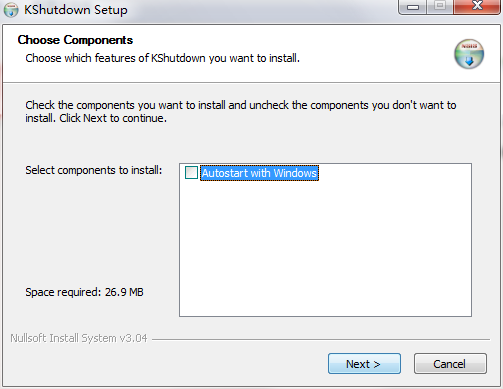Click the NSIS installer logo in header
Viewport: 503px width, 389px height.
pyautogui.click(x=469, y=54)
